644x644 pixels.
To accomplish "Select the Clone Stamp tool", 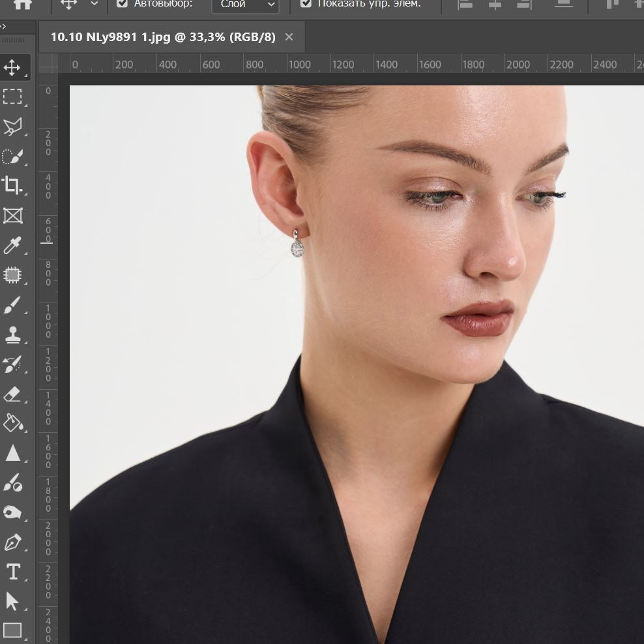I will tap(12, 334).
